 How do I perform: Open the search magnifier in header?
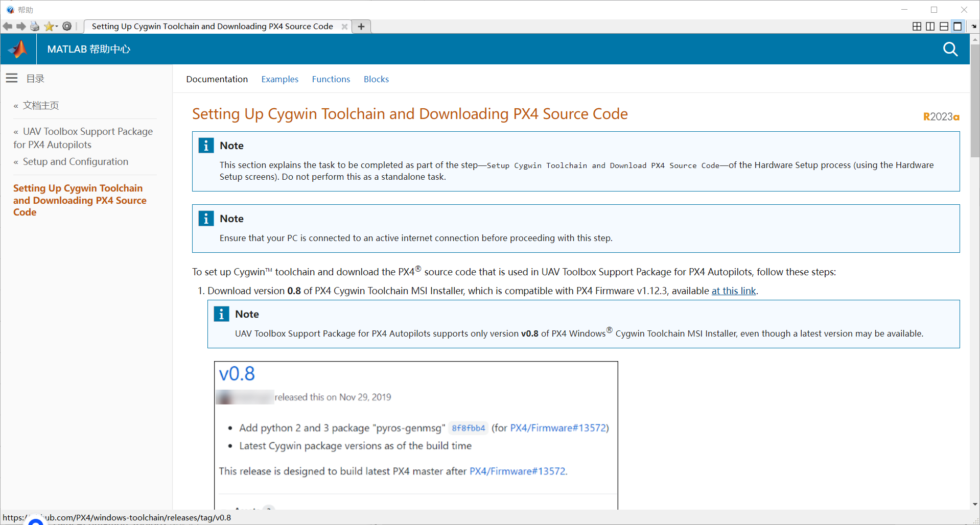point(950,49)
